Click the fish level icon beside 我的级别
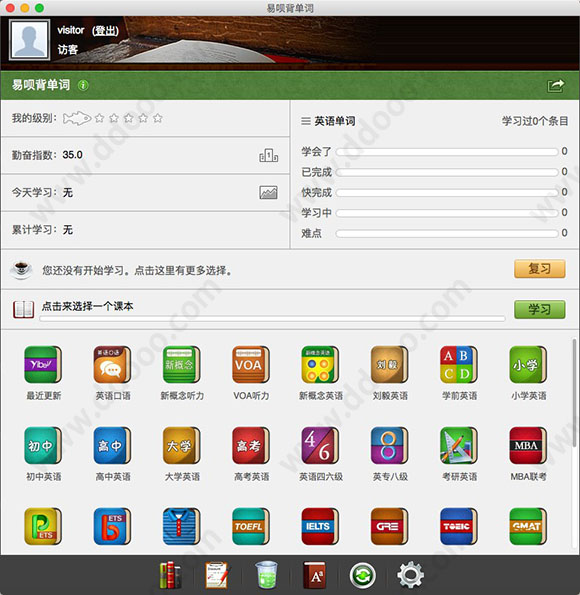The image size is (580, 595). coord(77,118)
